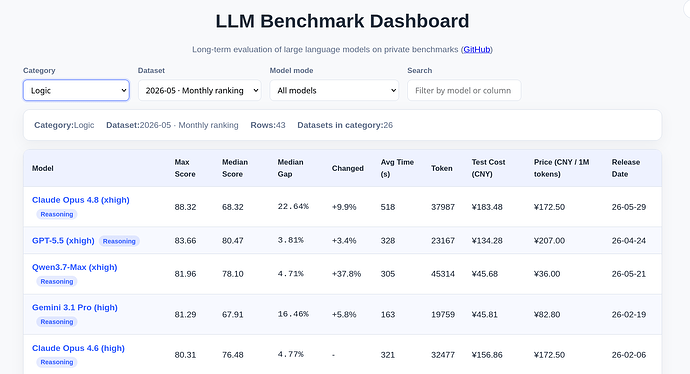Open the Model mode dropdown
Viewport: 690px width, 374px height.
click(x=334, y=90)
